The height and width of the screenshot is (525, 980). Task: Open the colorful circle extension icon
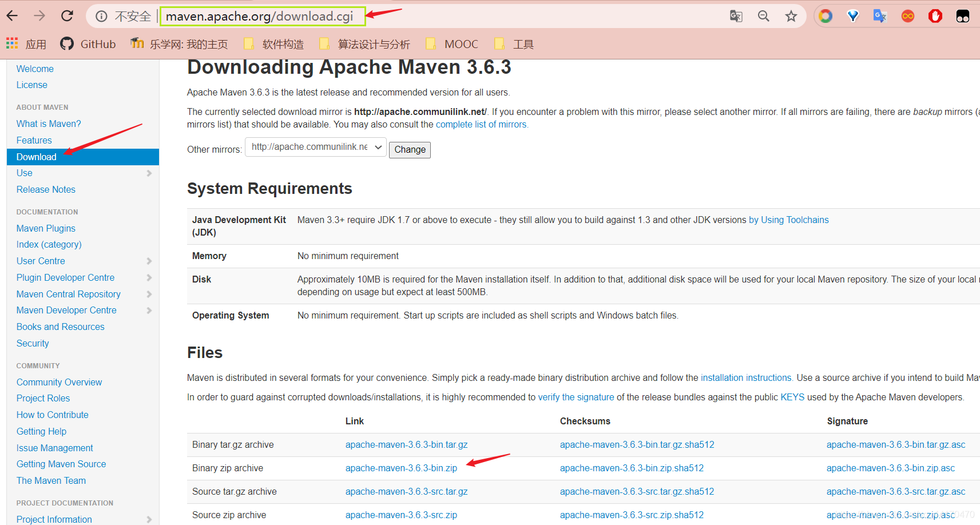(826, 16)
